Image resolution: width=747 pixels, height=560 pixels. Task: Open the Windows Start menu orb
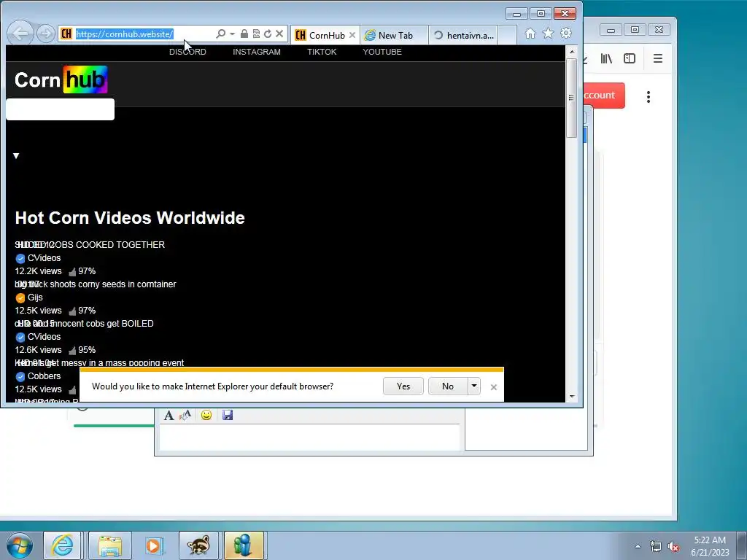coord(20,545)
